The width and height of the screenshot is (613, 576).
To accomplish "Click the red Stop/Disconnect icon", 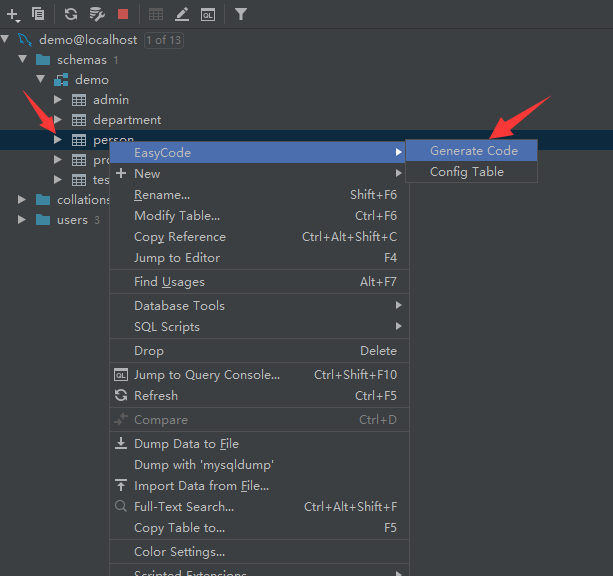I will [x=123, y=14].
